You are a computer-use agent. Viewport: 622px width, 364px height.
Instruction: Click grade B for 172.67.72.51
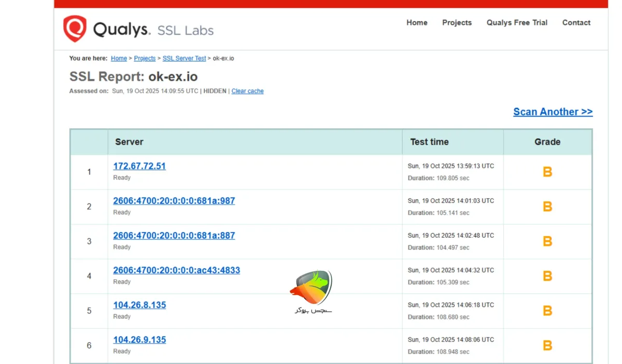click(x=547, y=172)
